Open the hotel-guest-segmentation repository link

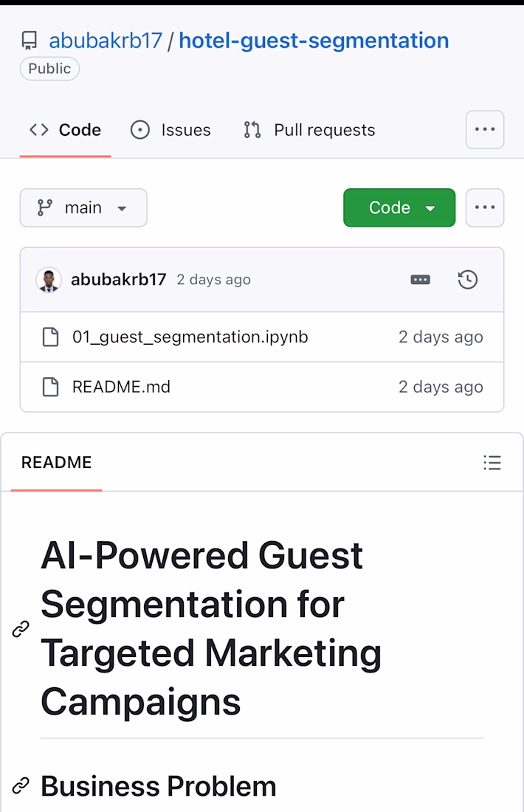coord(314,41)
